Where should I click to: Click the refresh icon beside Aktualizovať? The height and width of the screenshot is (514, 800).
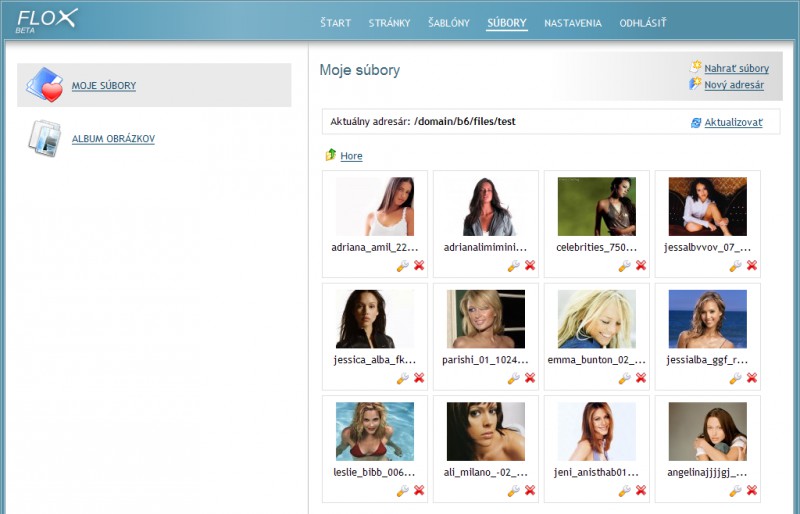pyautogui.click(x=696, y=123)
